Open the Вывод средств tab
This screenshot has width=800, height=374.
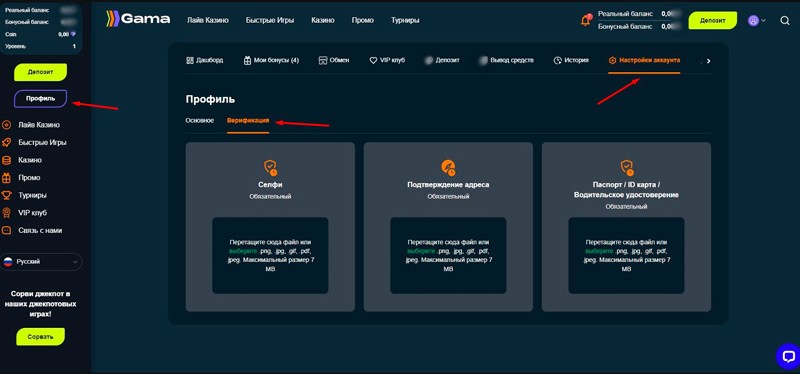[x=507, y=60]
